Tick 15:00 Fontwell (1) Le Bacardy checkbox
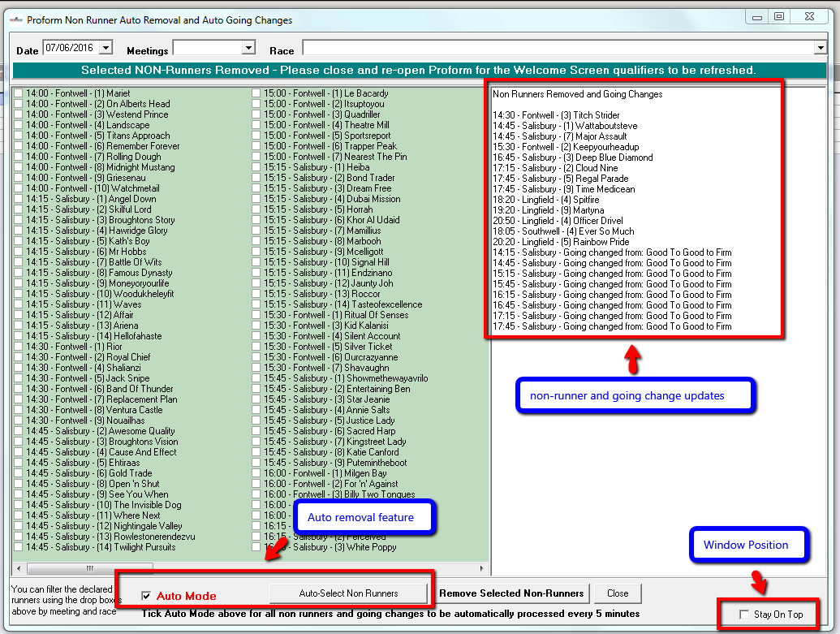The width and height of the screenshot is (840, 634). coord(256,93)
